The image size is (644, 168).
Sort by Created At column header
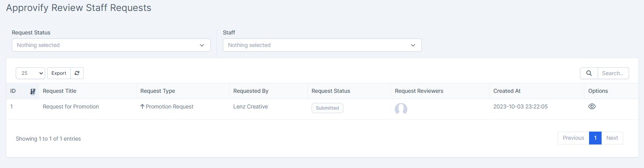pyautogui.click(x=507, y=91)
